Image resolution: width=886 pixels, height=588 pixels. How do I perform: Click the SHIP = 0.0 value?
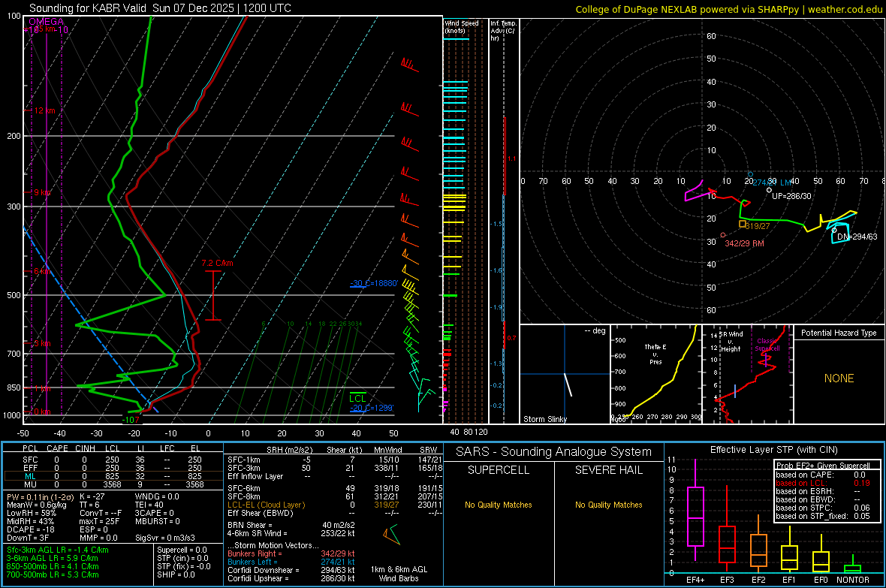176,574
